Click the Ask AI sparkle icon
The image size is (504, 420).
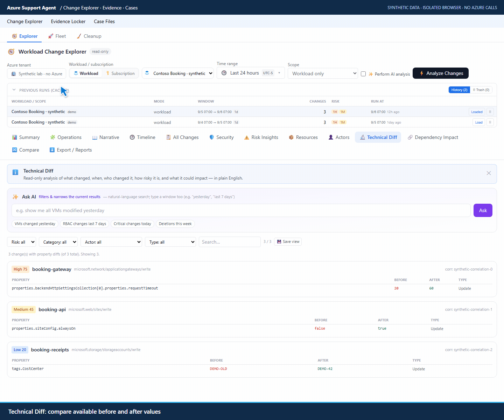click(x=15, y=197)
